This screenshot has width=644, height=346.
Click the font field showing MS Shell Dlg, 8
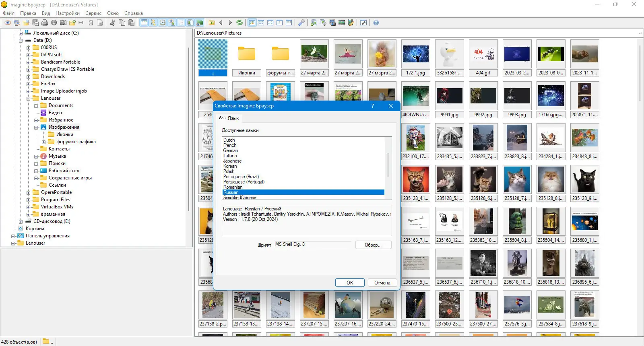click(313, 245)
